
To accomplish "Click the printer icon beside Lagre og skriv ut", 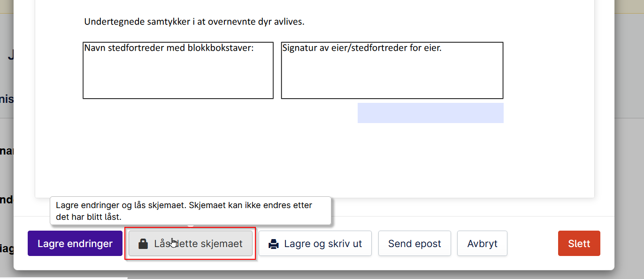I will tap(274, 244).
